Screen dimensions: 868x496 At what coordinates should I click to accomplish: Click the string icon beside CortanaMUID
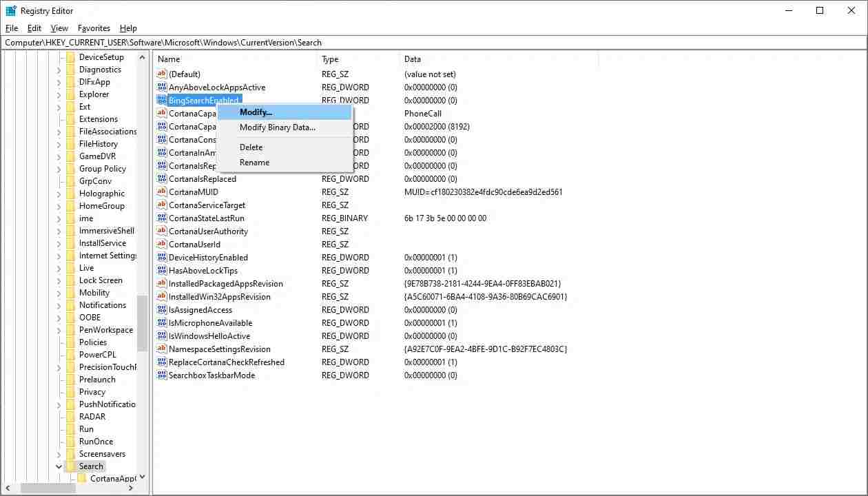(x=163, y=192)
